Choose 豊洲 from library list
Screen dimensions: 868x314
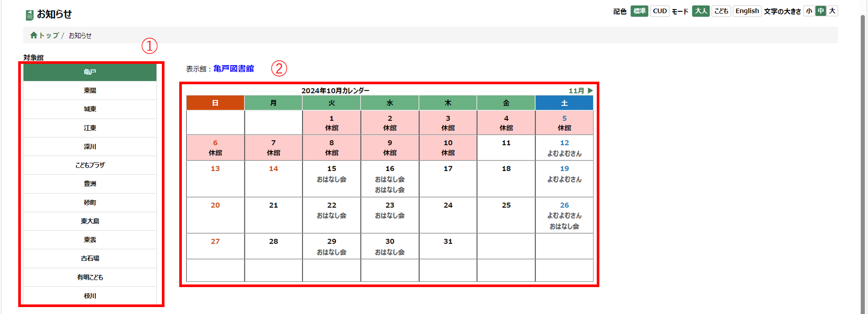click(90, 184)
